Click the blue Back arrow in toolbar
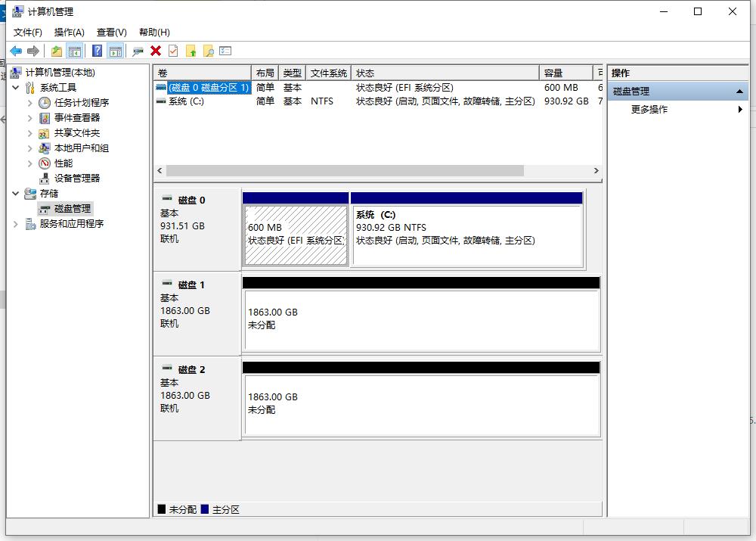 (16, 51)
